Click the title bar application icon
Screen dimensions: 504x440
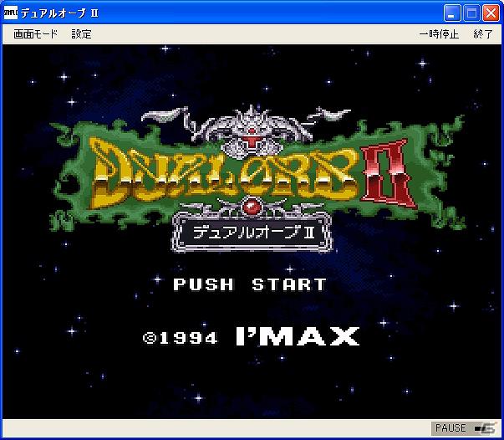(x=11, y=13)
